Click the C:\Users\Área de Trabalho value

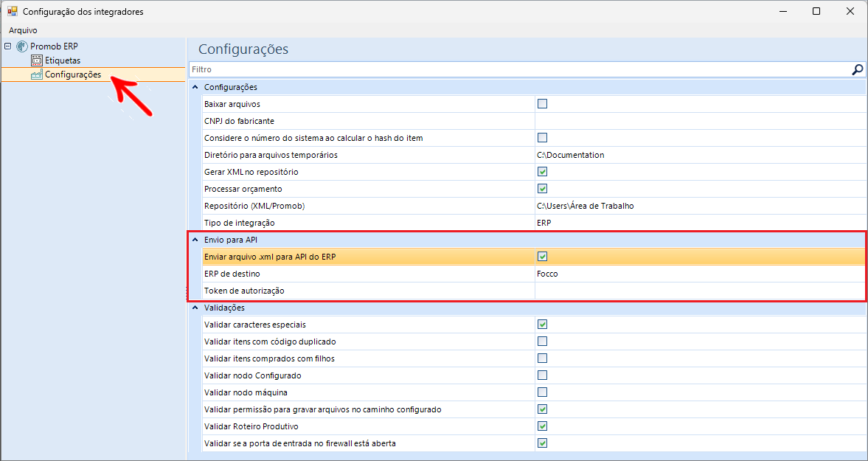pos(585,206)
